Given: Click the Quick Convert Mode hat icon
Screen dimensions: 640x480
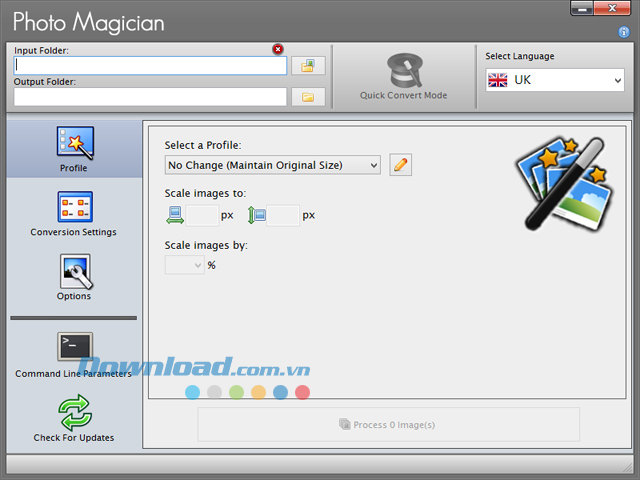Looking at the screenshot, I should tap(404, 70).
